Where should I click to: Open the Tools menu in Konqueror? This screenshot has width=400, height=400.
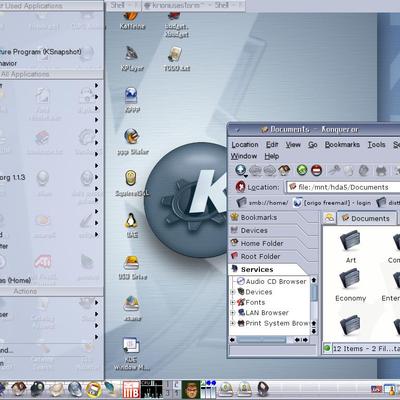[376, 145]
